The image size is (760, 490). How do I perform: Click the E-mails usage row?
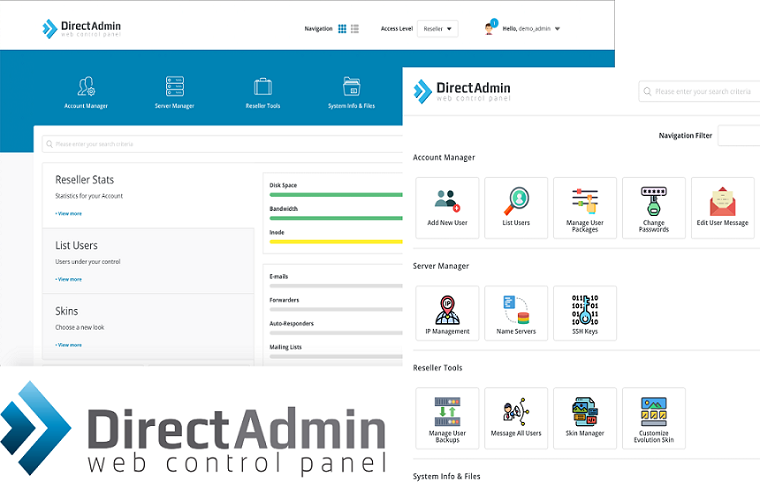coord(336,281)
